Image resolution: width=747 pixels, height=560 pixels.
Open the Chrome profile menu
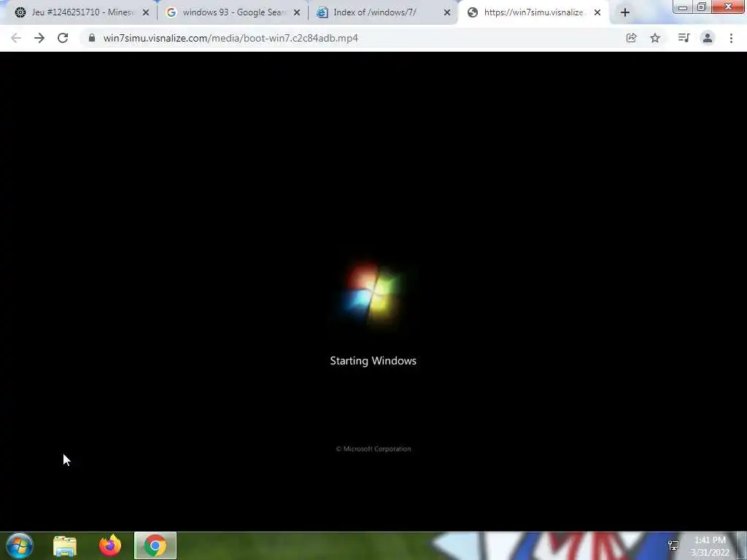tap(708, 38)
